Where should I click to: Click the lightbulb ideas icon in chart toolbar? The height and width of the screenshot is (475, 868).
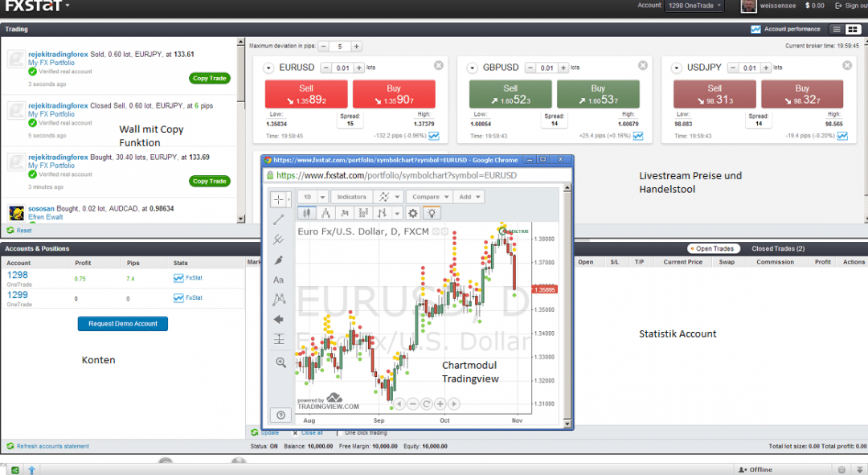coord(432,213)
